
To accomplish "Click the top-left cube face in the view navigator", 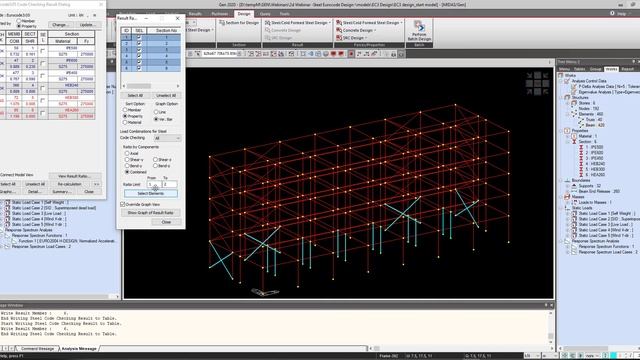I will click(530, 76).
